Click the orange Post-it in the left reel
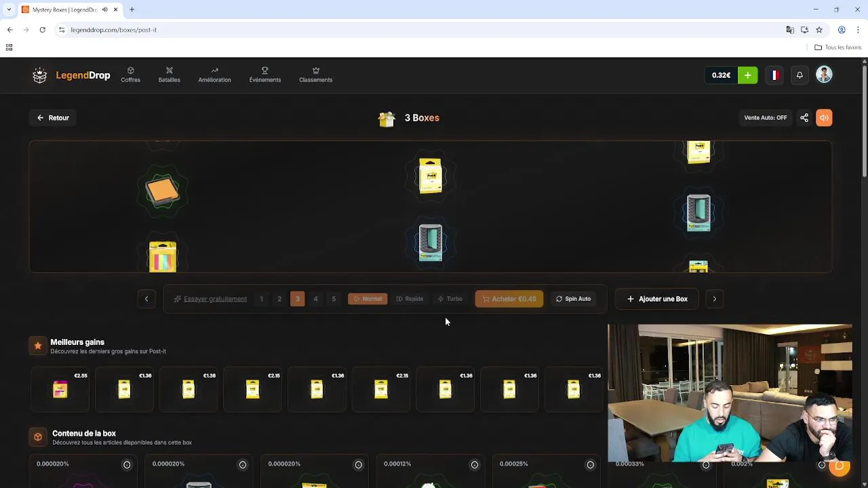This screenshot has width=868, height=488. click(x=162, y=191)
